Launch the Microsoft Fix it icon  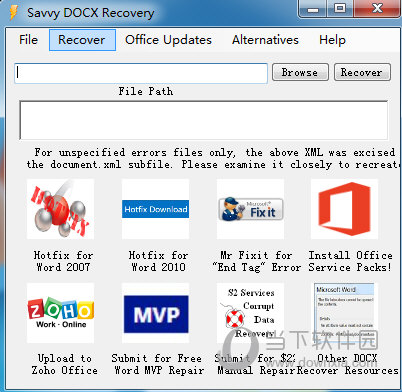250,209
